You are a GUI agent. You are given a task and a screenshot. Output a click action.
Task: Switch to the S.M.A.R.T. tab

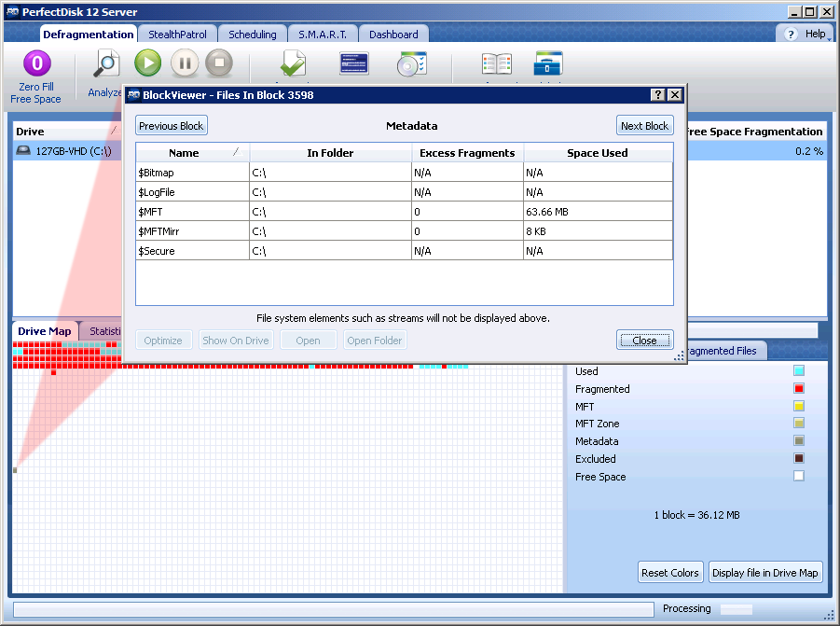coord(323,35)
